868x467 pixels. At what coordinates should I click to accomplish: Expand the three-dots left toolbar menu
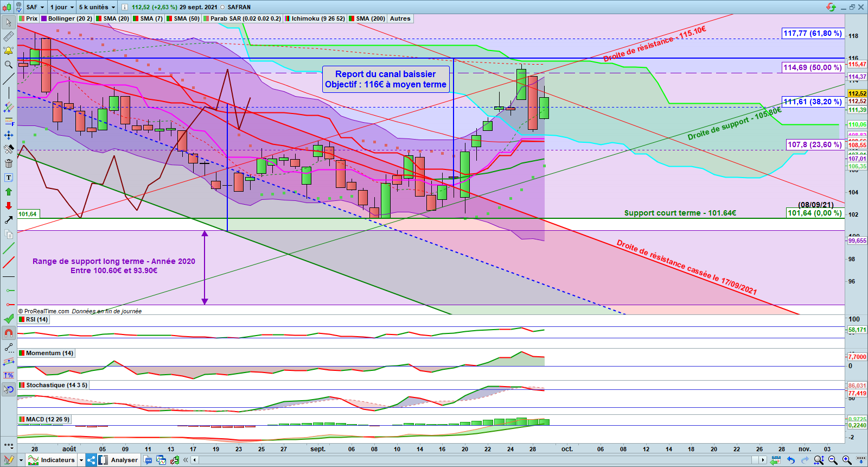coord(9,445)
